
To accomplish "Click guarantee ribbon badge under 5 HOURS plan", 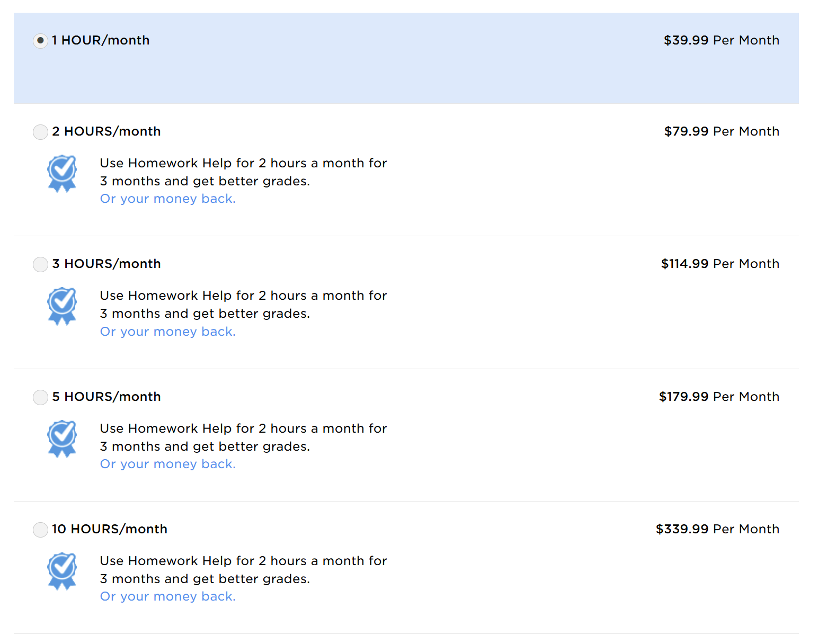I will pyautogui.click(x=62, y=439).
